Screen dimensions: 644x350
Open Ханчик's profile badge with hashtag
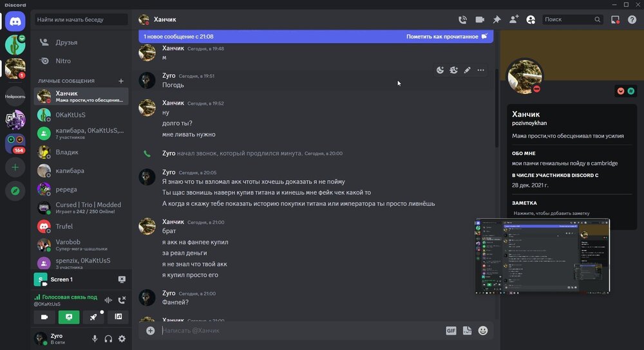coord(631,91)
